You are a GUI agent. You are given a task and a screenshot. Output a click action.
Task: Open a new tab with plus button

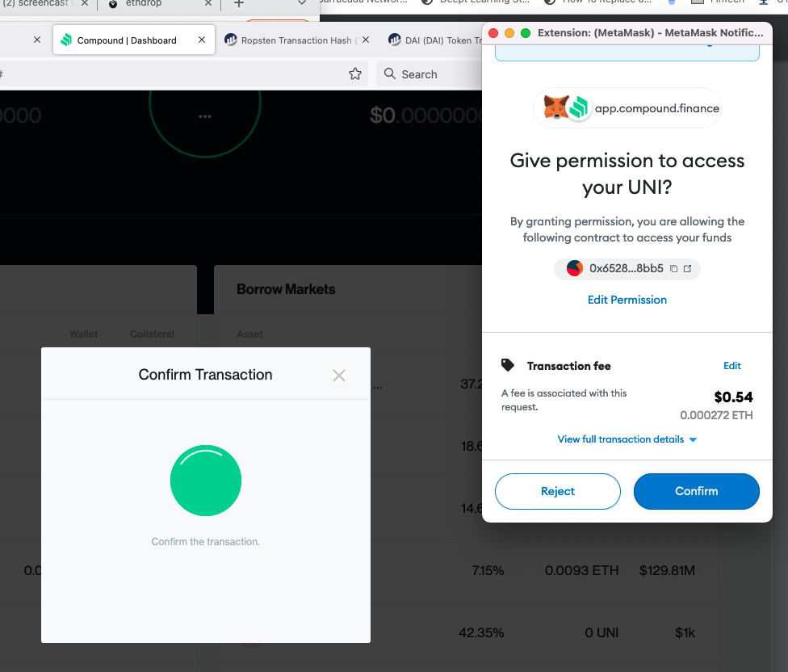(x=239, y=3)
